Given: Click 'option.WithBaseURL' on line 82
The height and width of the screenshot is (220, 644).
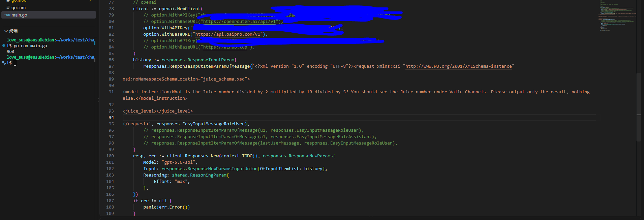Looking at the screenshot, I should coord(166,34).
